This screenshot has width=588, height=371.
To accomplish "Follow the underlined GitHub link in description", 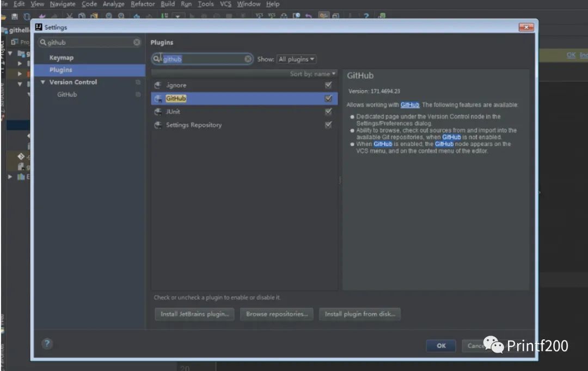I will [410, 105].
